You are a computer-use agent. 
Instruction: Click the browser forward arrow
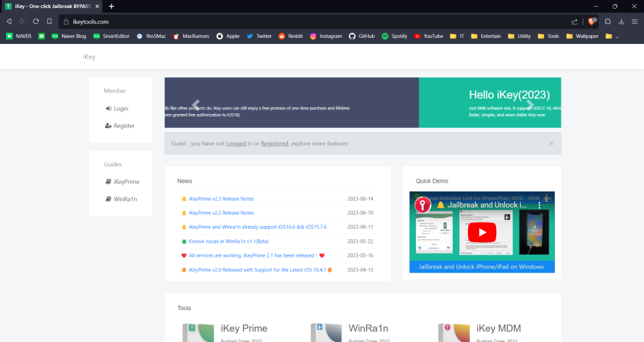pyautogui.click(x=23, y=21)
